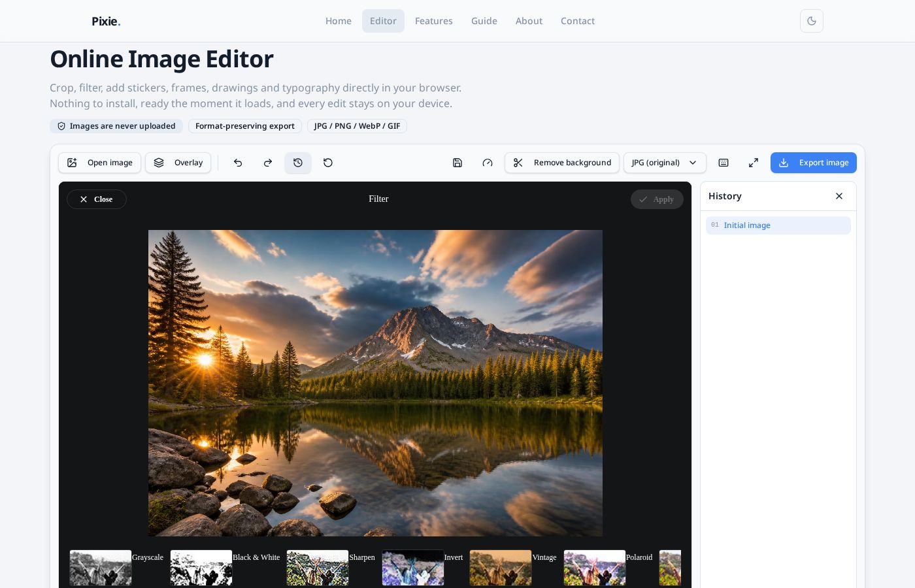Reset the image with the circular arrow
This screenshot has width=915, height=588.
tap(328, 163)
